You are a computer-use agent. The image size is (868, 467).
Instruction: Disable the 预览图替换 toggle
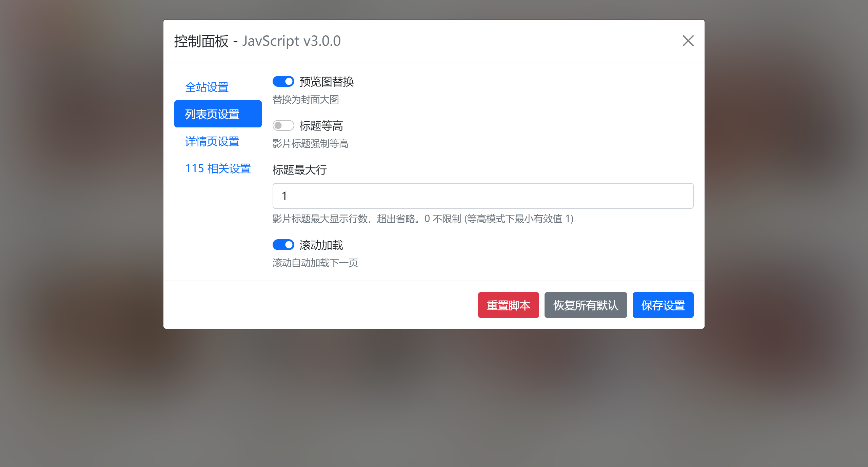click(283, 81)
